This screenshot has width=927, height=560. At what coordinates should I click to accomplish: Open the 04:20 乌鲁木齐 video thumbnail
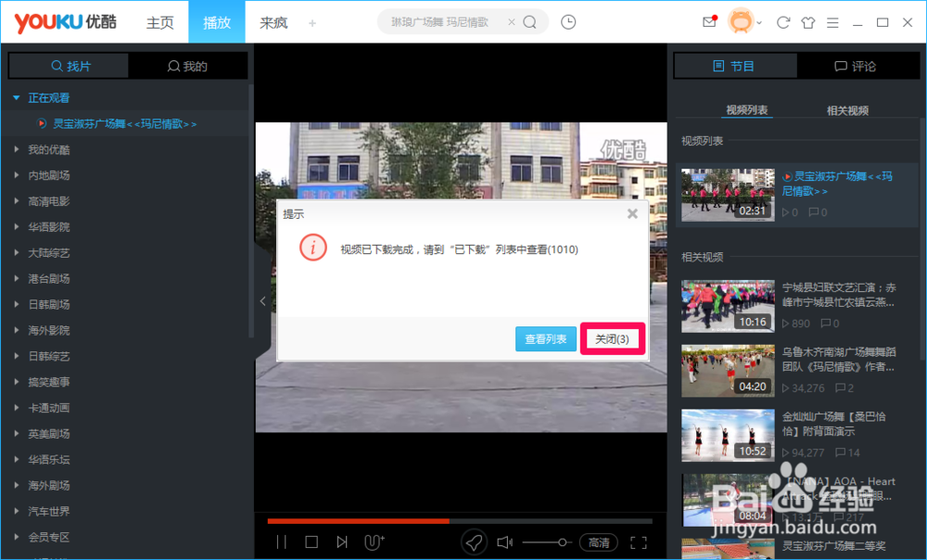(x=728, y=370)
